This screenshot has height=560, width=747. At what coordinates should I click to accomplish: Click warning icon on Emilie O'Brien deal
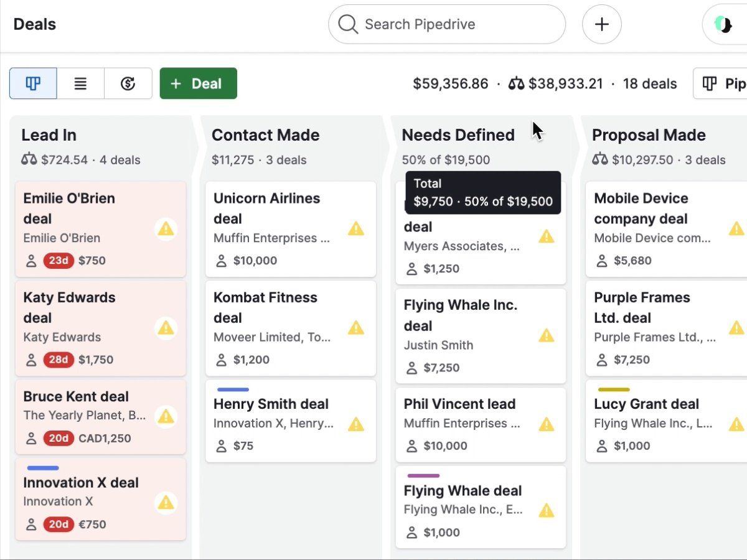[x=166, y=229]
